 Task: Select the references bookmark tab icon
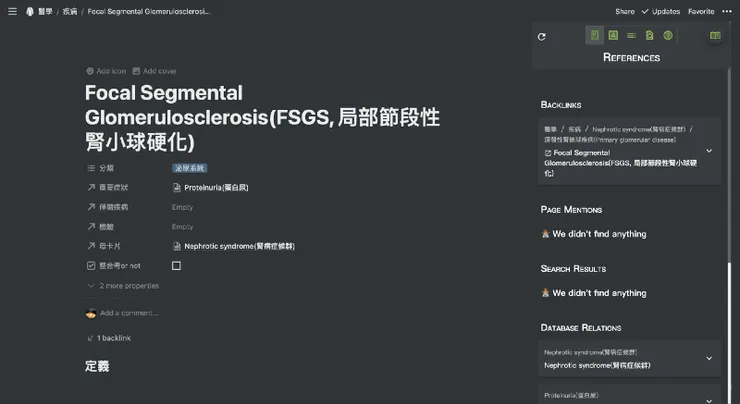click(595, 35)
